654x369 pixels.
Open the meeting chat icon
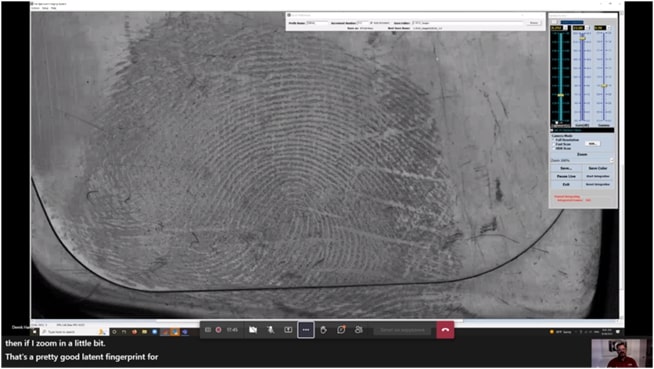pos(341,329)
